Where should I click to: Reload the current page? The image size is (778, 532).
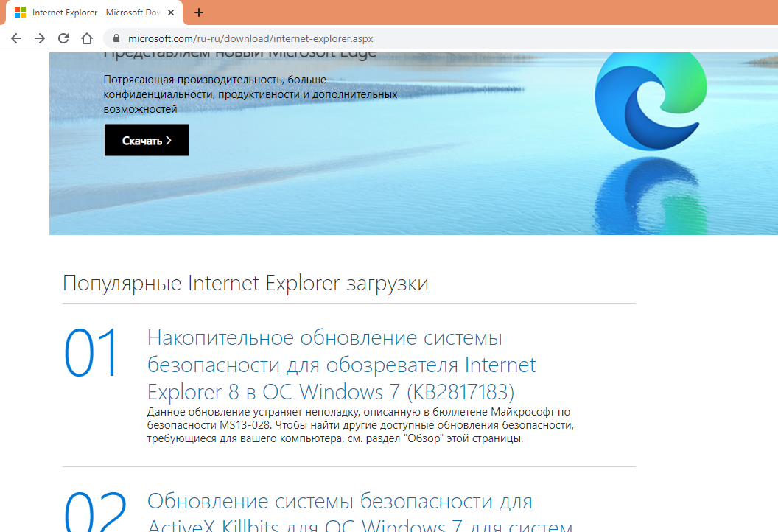pyautogui.click(x=63, y=39)
